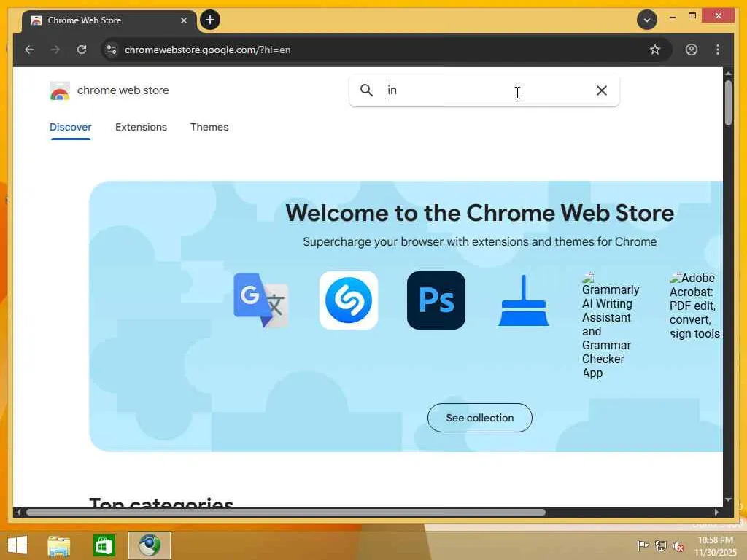Open the profile account icon
Image resolution: width=747 pixels, height=560 pixels.
click(x=692, y=50)
